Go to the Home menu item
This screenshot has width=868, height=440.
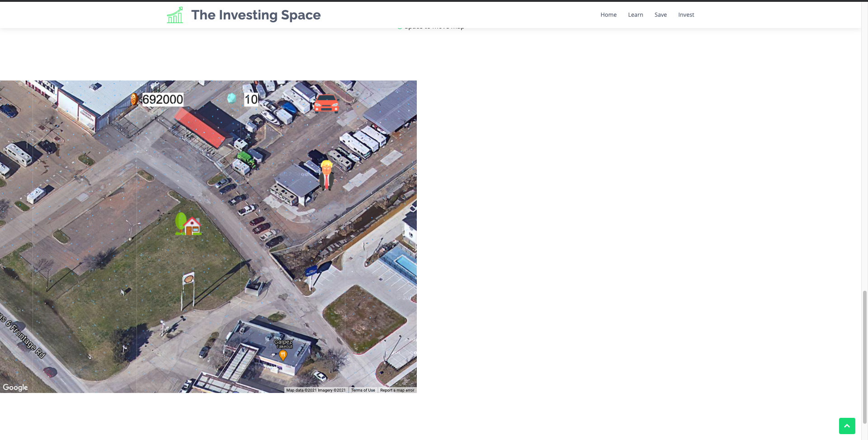click(609, 15)
